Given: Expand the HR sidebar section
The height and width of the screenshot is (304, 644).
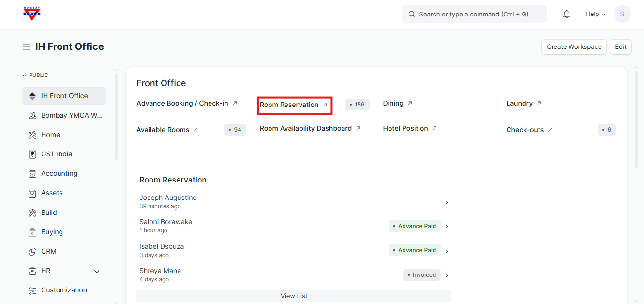Looking at the screenshot, I should [97, 272].
